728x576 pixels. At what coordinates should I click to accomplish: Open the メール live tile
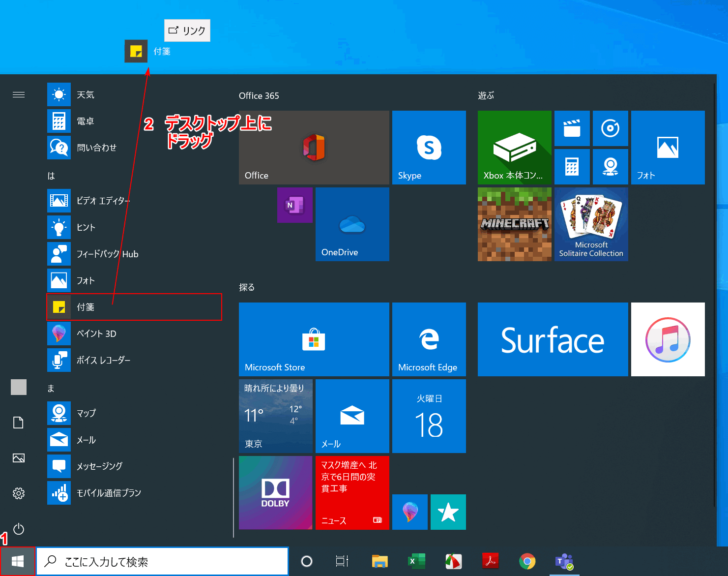(352, 416)
